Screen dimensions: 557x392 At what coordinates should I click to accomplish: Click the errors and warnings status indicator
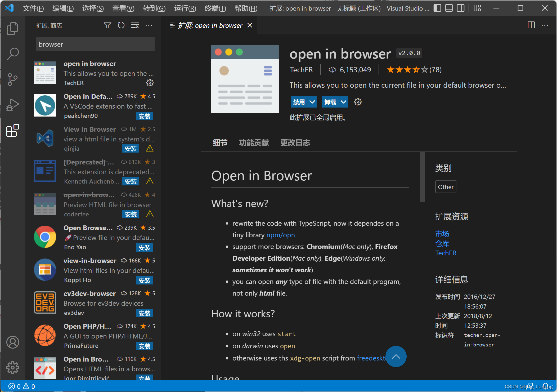22,386
